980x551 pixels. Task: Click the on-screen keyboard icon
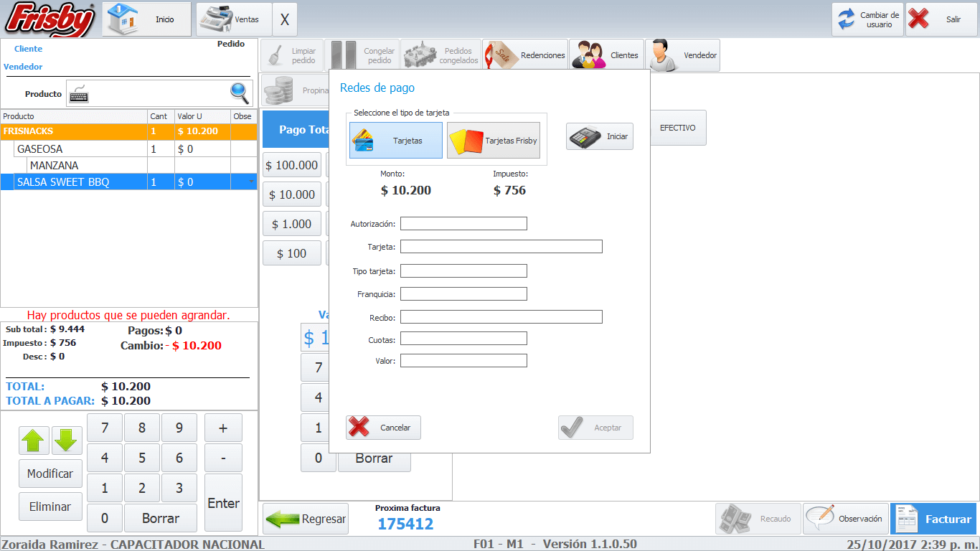(79, 94)
